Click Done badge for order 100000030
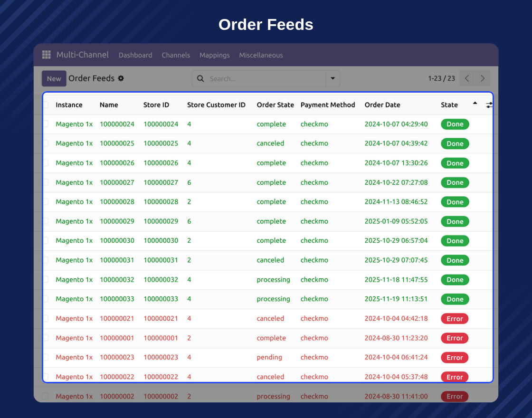Viewport: 532px width, 418px height. point(455,241)
